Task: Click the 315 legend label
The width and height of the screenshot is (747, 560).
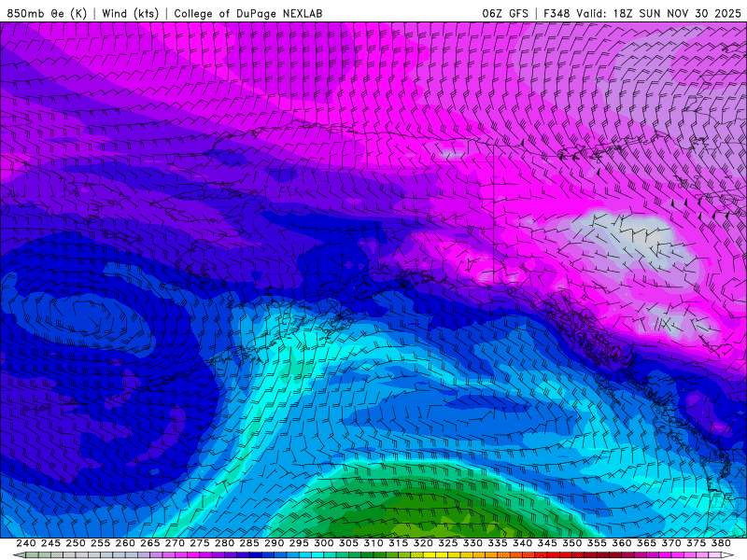Action: [x=398, y=543]
